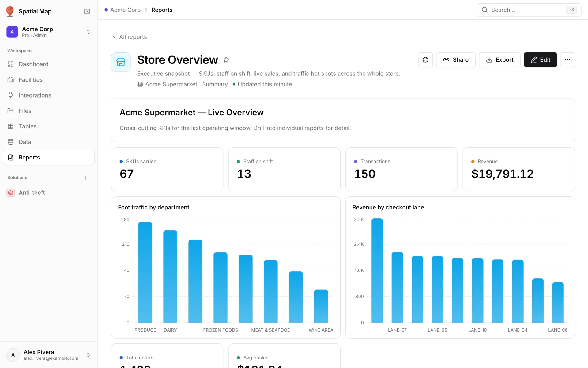
Task: Collapse the sidebar panel icon
Action: (87, 11)
